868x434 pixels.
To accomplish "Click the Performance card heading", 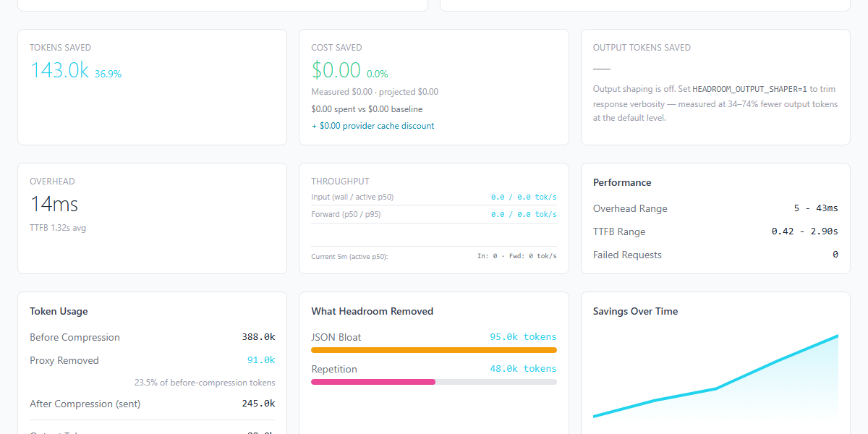I will (622, 182).
